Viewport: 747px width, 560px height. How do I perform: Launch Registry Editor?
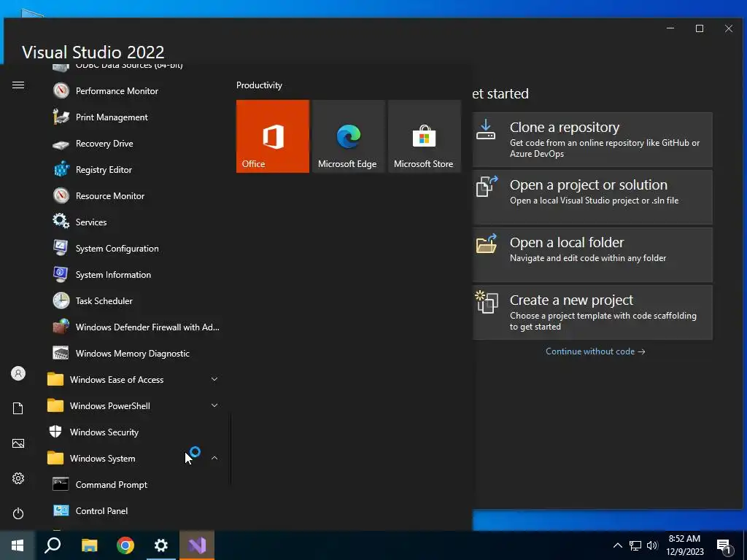tap(133, 169)
